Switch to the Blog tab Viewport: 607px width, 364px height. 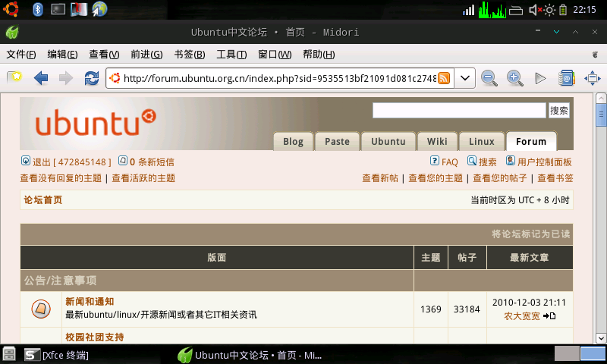pos(294,142)
